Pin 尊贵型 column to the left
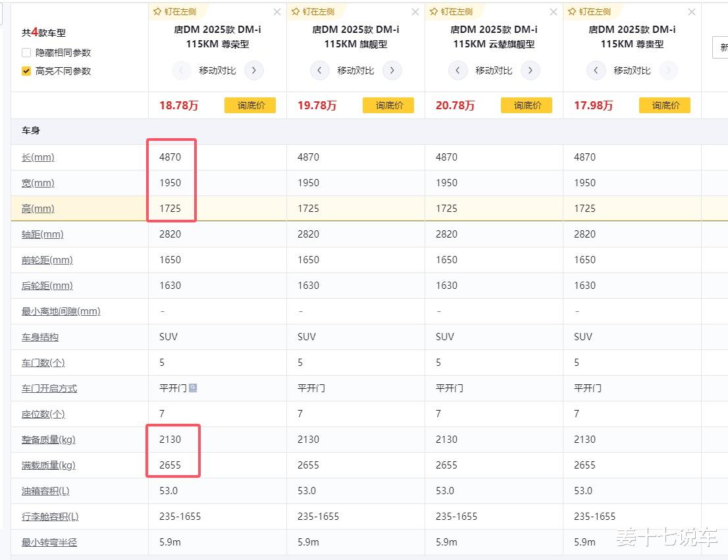Screen dimensions: 728x560 pos(590,12)
